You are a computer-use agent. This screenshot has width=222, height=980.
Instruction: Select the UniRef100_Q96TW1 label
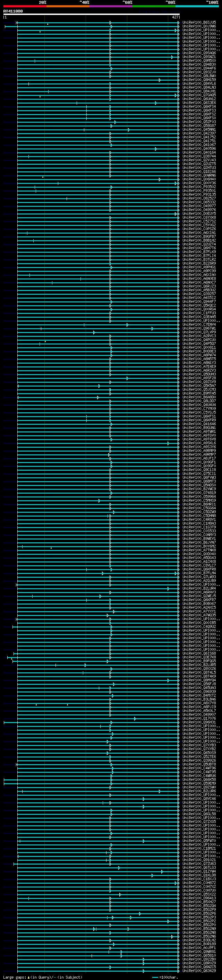click(199, 328)
